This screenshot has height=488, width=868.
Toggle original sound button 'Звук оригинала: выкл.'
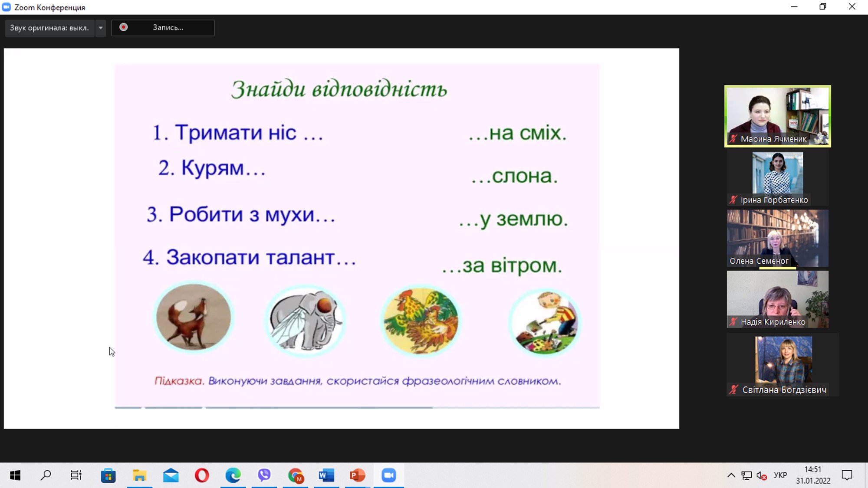coord(49,28)
